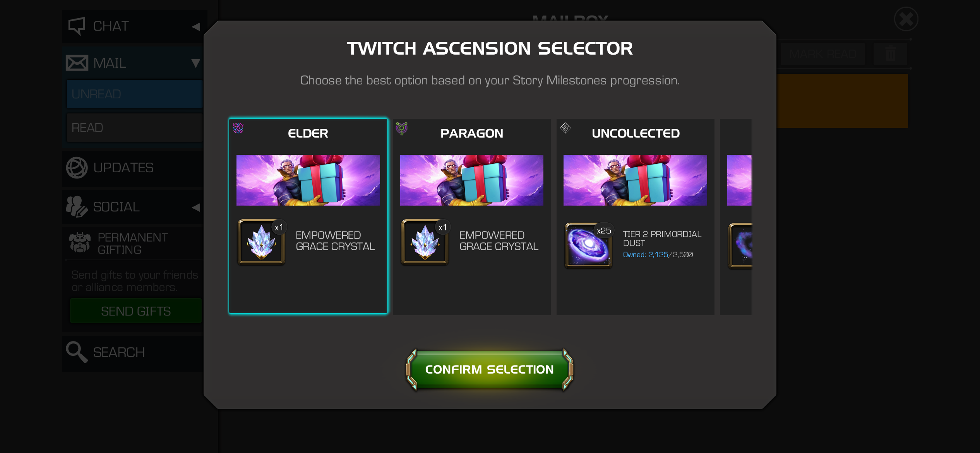Open the Read mail tab

[x=134, y=128]
